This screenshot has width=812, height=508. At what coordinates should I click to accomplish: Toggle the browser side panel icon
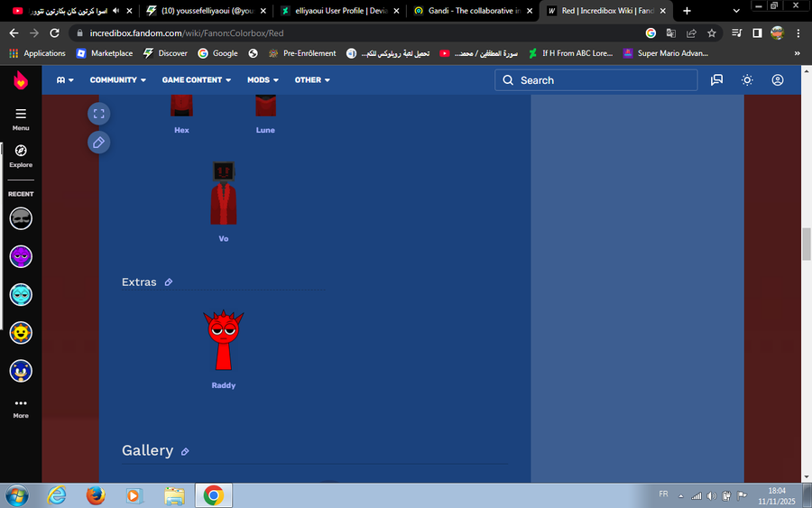pyautogui.click(x=757, y=33)
